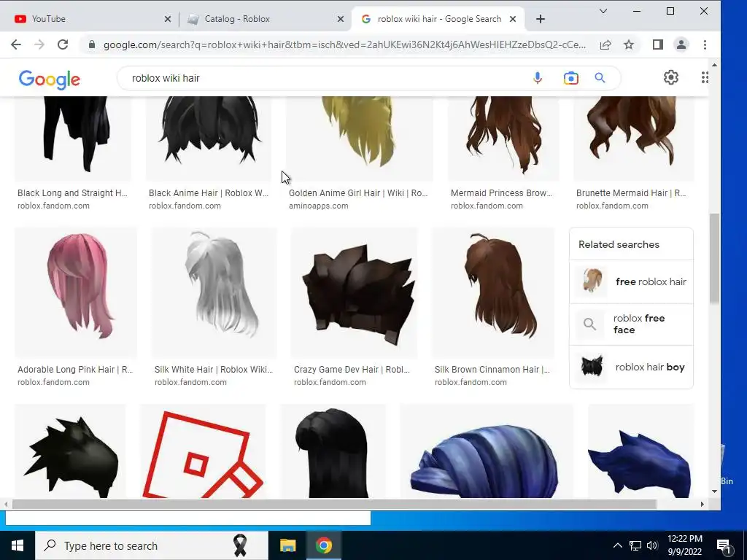This screenshot has height=560, width=747.
Task: Click the horizontal scrollbar at window bottom
Action: point(334,505)
